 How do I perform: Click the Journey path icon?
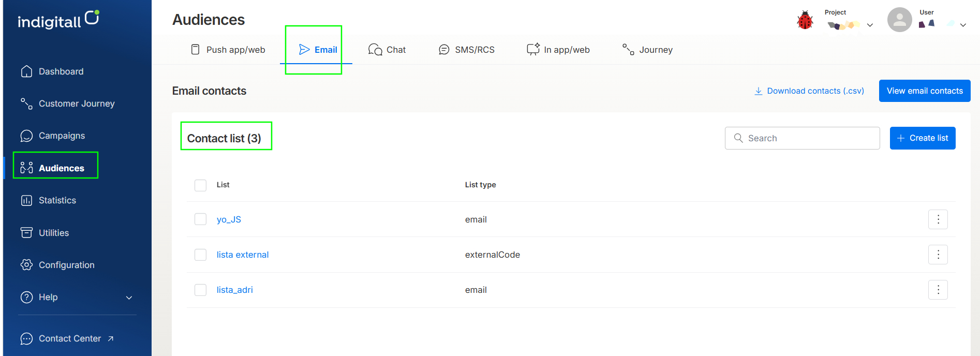point(628,49)
